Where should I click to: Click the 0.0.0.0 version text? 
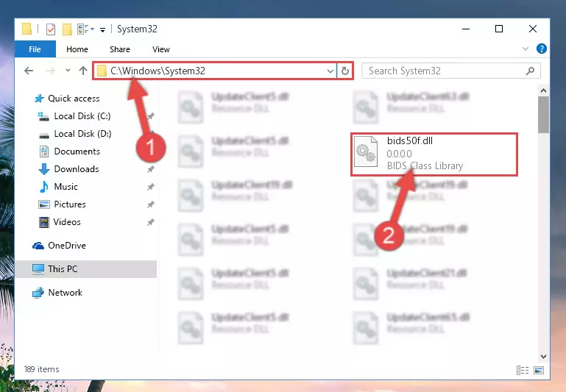click(x=399, y=154)
